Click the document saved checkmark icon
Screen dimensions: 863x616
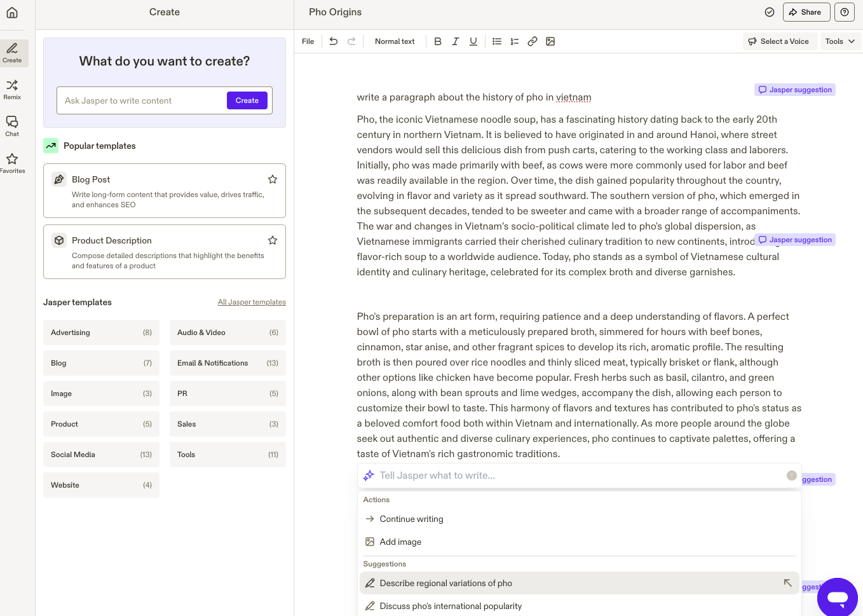coord(770,12)
